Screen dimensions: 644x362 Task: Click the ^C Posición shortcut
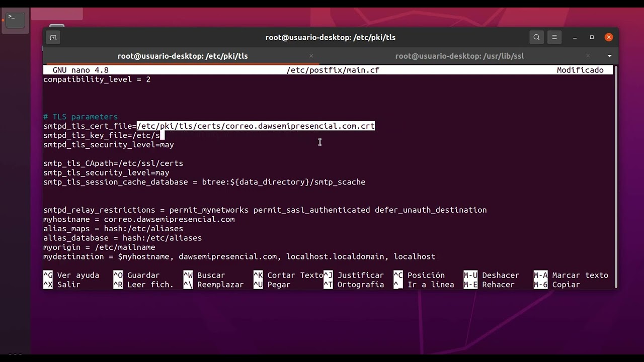coord(419,275)
